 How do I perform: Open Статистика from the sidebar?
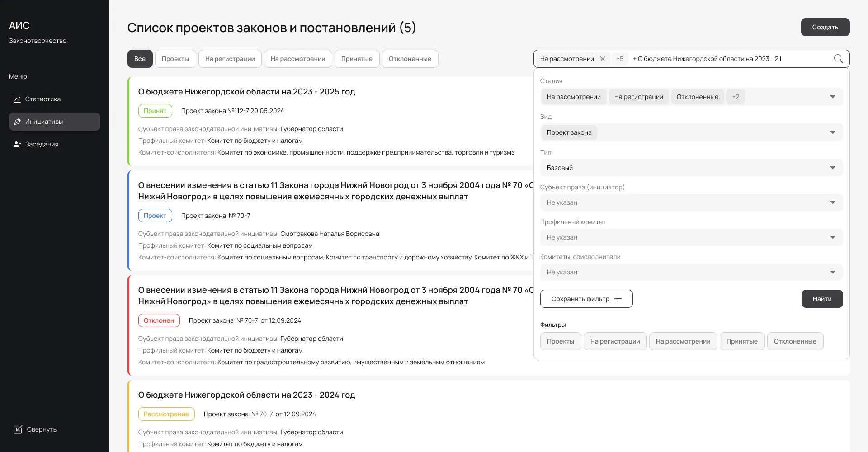(x=43, y=99)
